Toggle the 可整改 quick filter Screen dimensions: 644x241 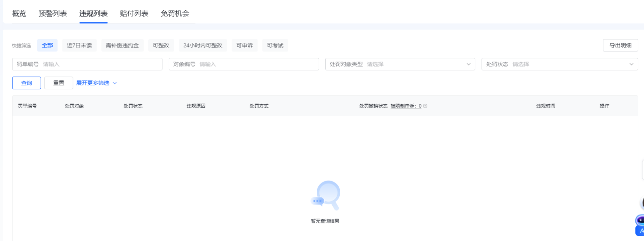(161, 46)
